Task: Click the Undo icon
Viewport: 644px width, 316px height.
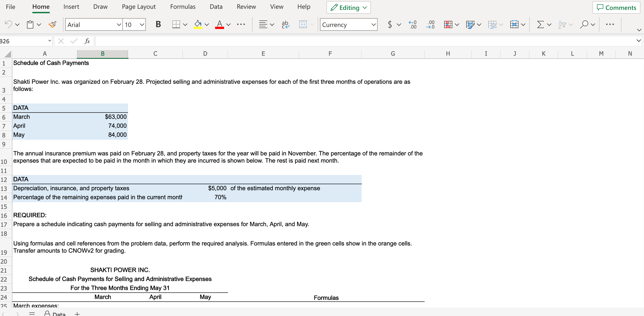Action: pos(9,24)
